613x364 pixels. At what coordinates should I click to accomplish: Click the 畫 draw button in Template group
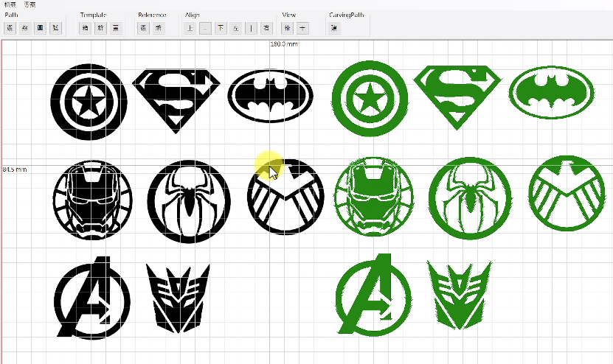115,28
